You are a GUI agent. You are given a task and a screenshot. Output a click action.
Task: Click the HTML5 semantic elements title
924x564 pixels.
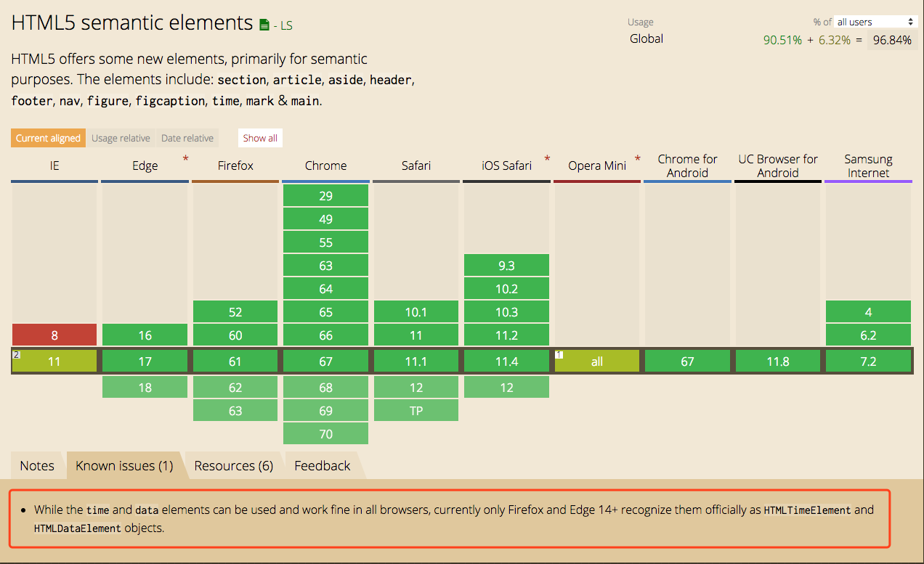tap(132, 23)
